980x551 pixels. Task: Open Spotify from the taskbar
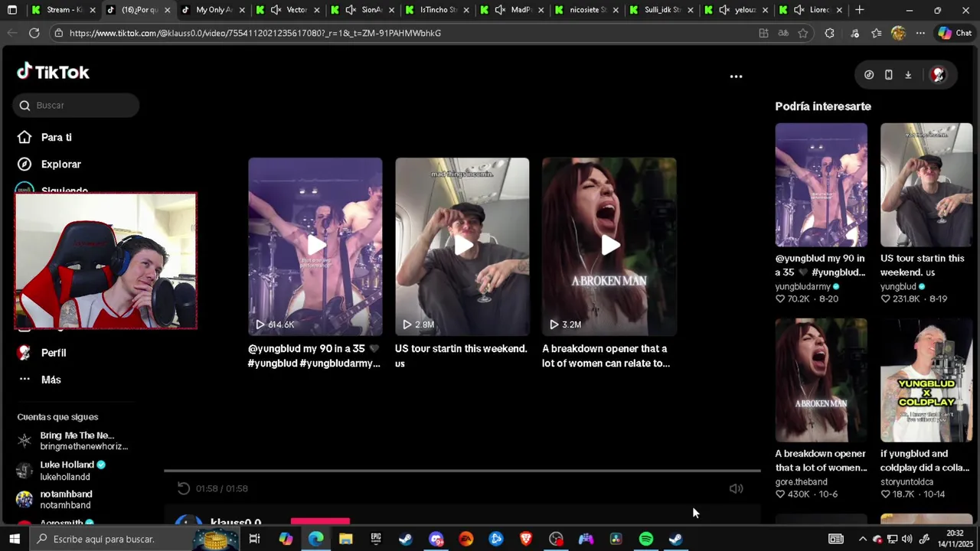pos(646,539)
